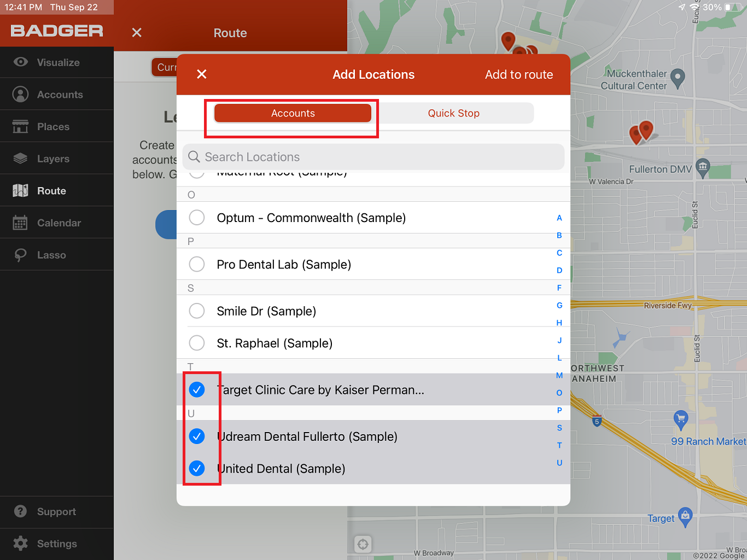Open Support in the sidebar
The image size is (747, 560).
coord(56,512)
